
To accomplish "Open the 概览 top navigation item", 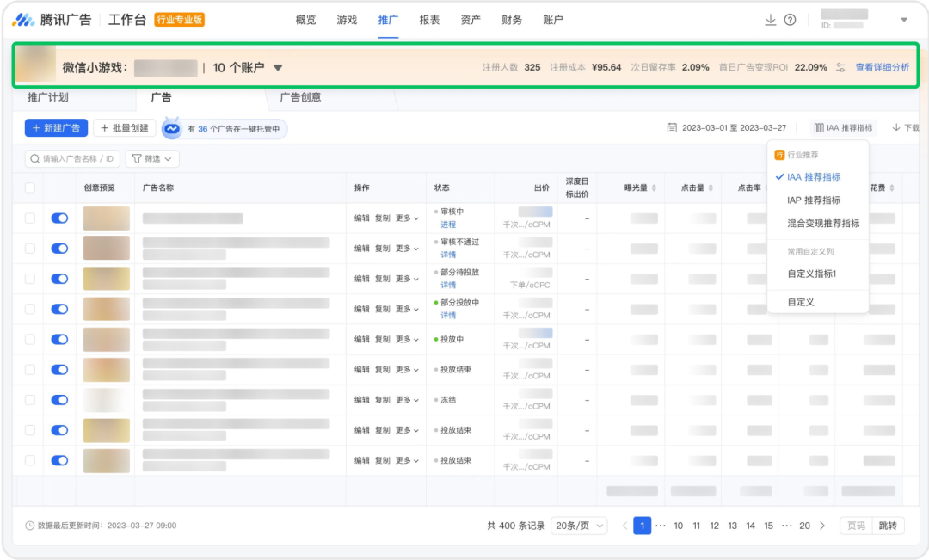I will pos(305,20).
